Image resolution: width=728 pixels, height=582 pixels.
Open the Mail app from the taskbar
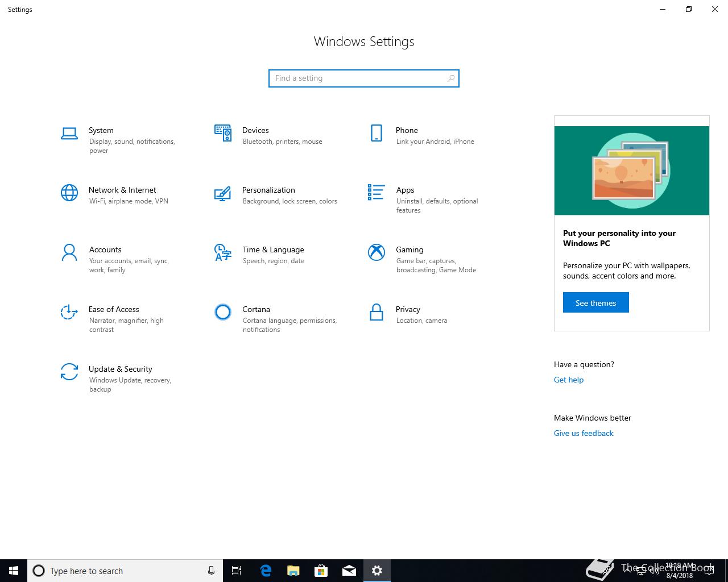tap(349, 571)
